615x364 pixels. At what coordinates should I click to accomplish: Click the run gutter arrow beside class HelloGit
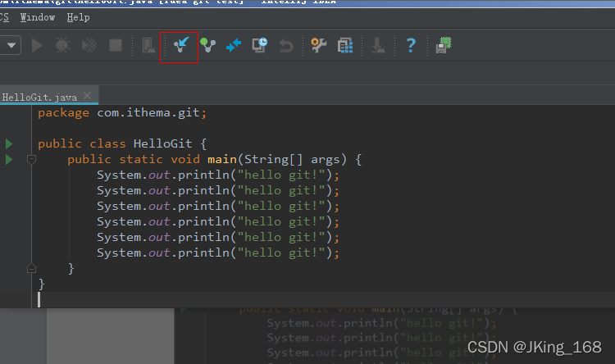click(x=9, y=144)
